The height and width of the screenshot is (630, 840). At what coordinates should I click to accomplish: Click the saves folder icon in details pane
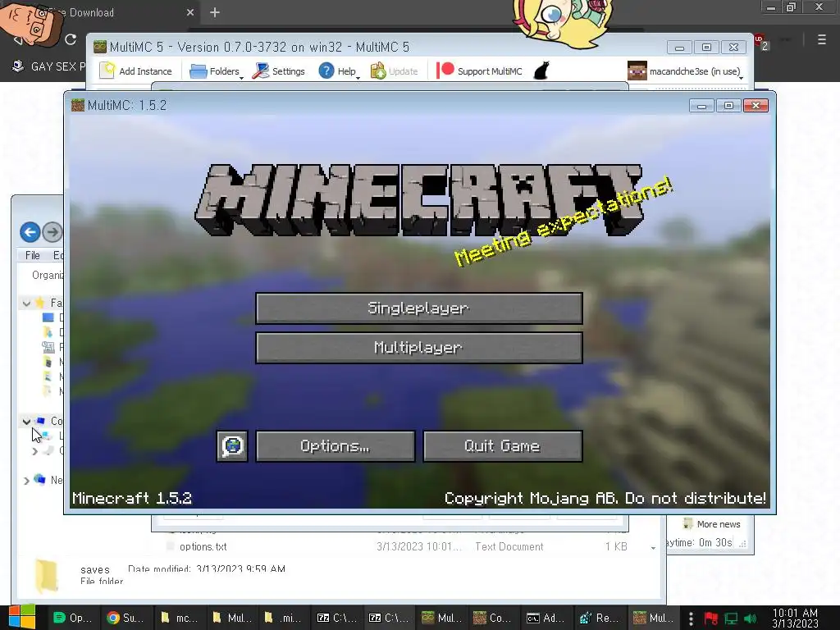pyautogui.click(x=46, y=576)
